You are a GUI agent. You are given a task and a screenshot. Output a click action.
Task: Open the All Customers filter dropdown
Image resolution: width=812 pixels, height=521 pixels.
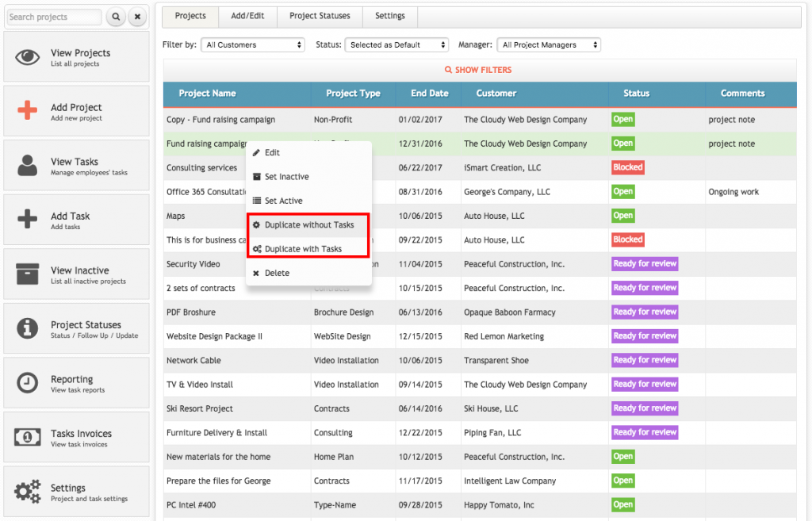(x=252, y=44)
